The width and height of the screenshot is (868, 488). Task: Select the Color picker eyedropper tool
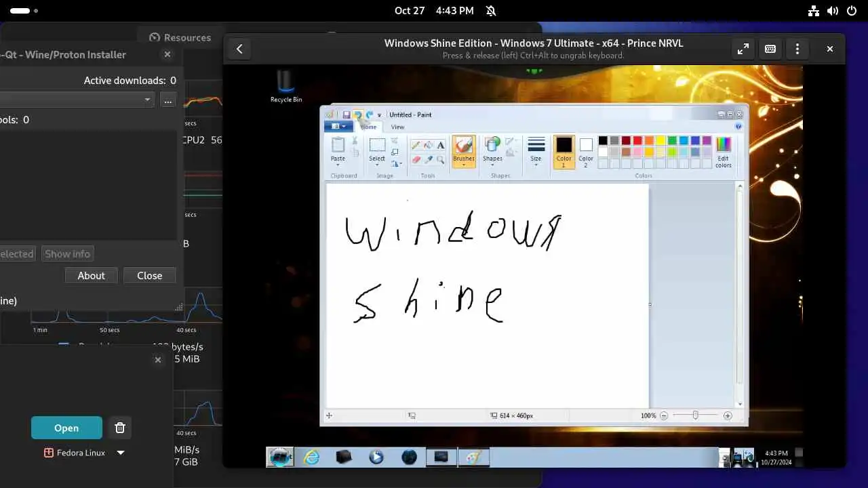click(428, 159)
